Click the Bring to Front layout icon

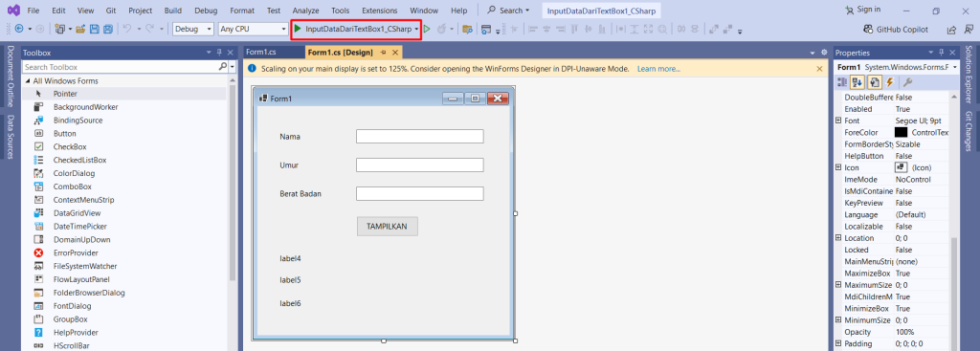(714, 29)
